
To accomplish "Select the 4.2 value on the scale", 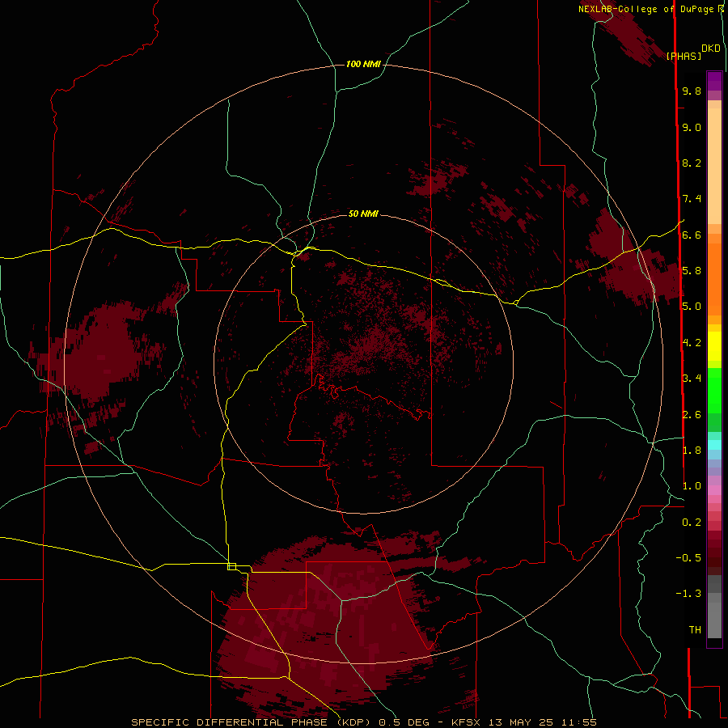I will 692,343.
